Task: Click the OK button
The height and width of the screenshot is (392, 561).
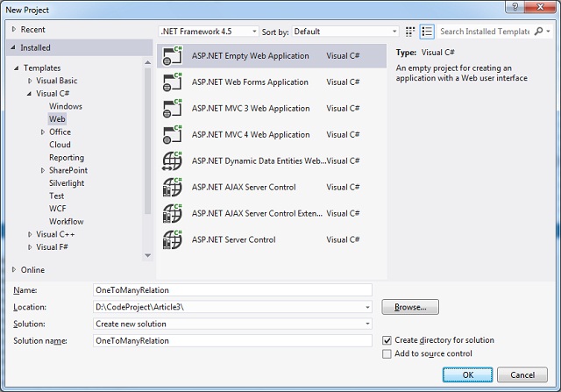Action: click(467, 374)
